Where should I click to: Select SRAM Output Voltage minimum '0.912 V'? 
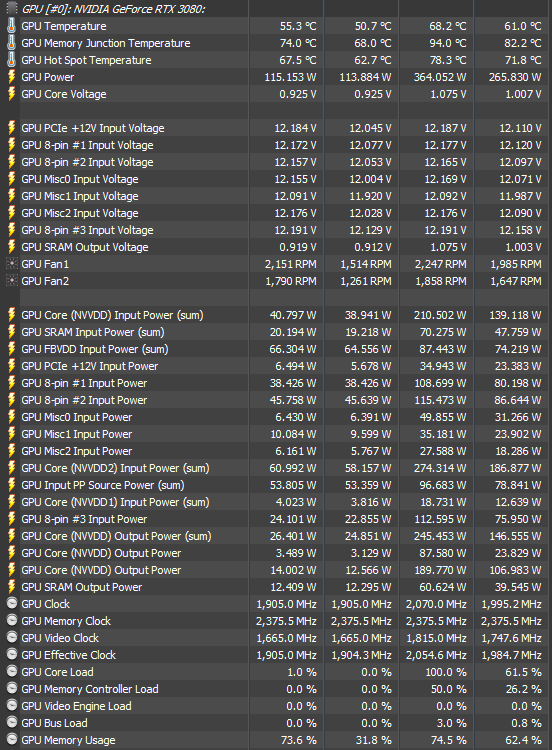pos(373,247)
